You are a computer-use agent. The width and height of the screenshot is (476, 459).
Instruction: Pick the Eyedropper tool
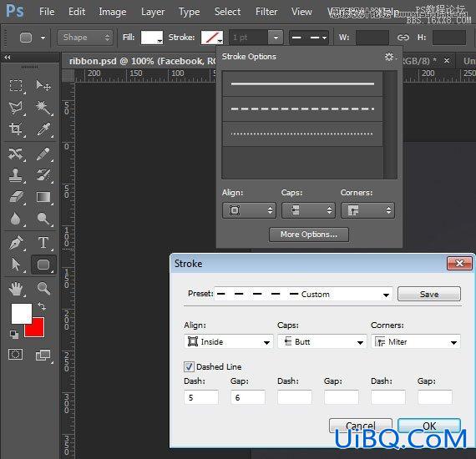(43, 129)
